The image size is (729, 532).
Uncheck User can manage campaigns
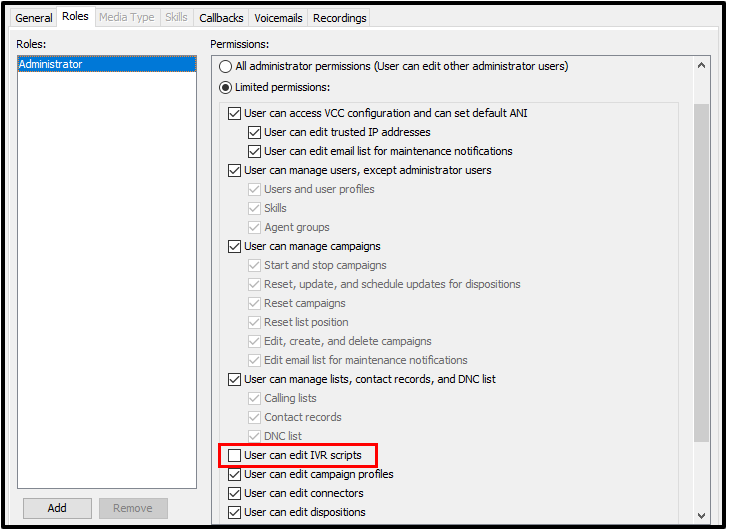click(x=235, y=247)
